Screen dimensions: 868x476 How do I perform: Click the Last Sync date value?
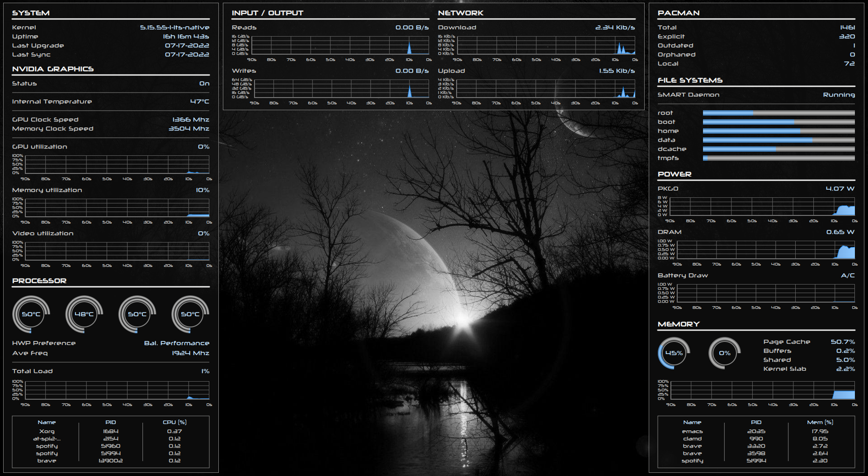tap(187, 55)
